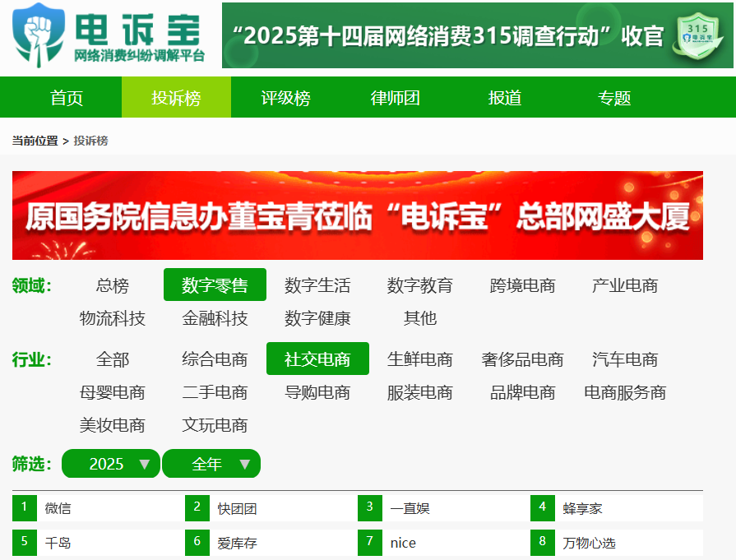The height and width of the screenshot is (560, 736).
Task: Click the rank 7 nice entry
Action: (x=403, y=543)
